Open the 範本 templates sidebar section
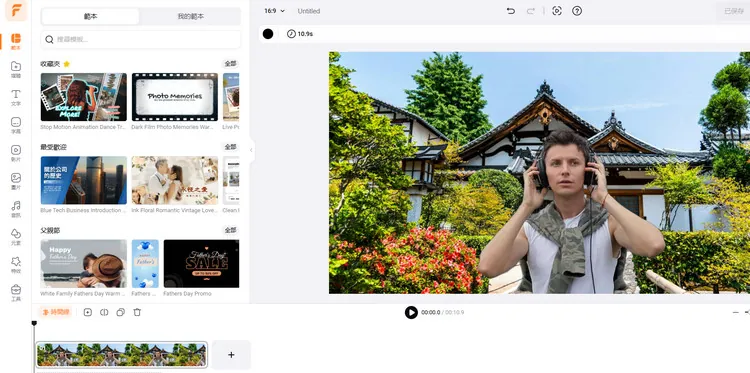750x373 pixels. click(x=16, y=42)
